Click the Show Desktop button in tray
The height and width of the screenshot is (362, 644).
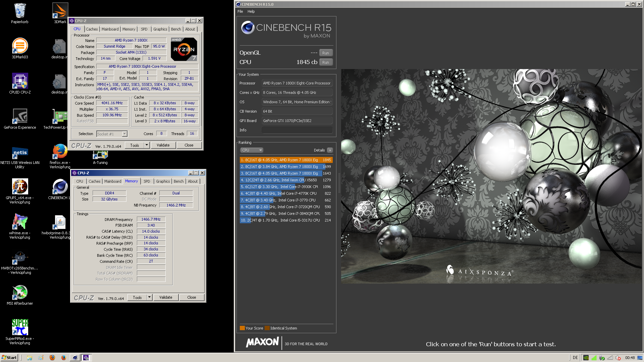[640, 358]
